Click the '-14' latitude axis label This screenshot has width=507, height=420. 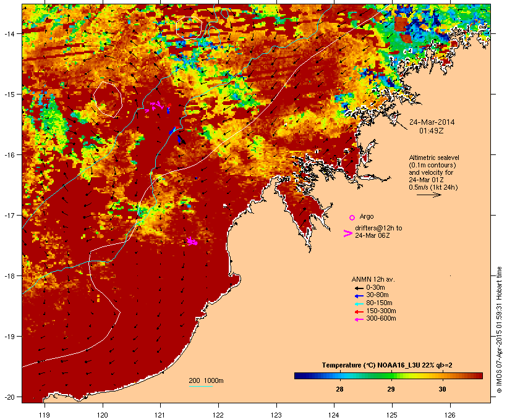pyautogui.click(x=9, y=33)
